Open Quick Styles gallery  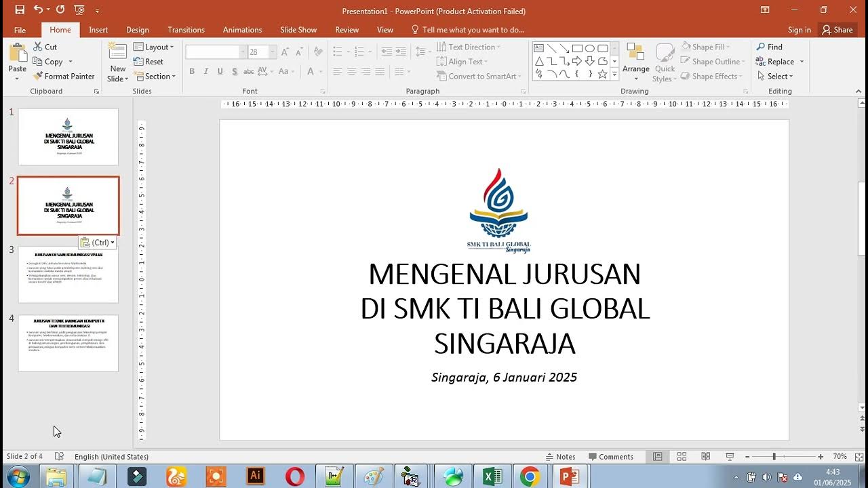pos(665,62)
